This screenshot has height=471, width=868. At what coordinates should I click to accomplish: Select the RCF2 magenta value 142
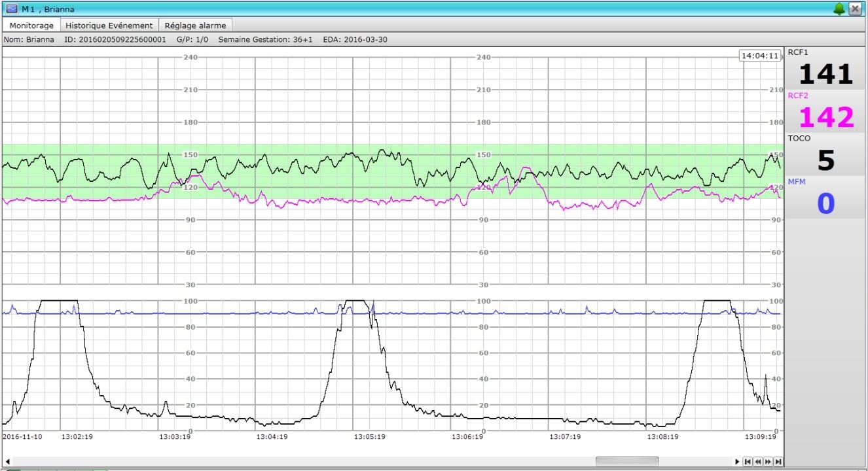pyautogui.click(x=825, y=117)
